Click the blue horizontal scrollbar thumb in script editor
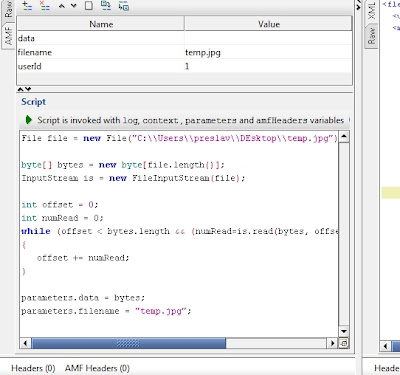Viewport: 400px width, 375px height. click(129, 343)
